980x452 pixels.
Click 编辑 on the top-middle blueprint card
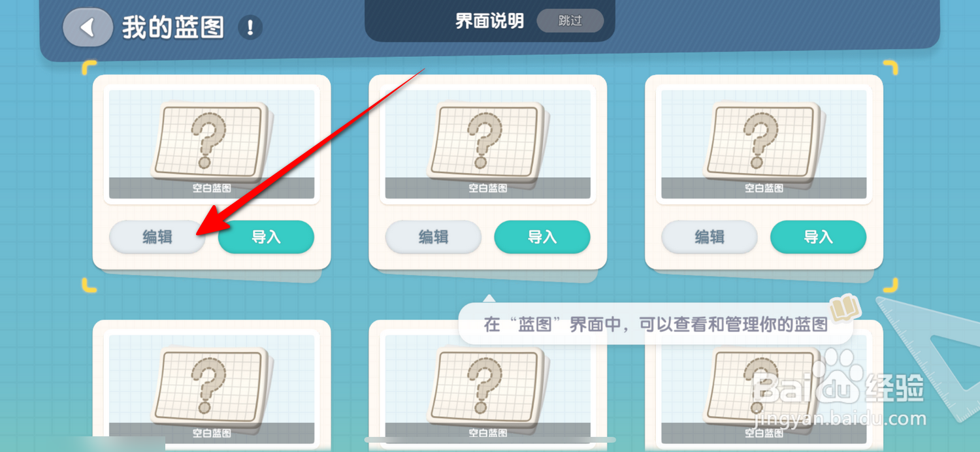click(x=434, y=237)
